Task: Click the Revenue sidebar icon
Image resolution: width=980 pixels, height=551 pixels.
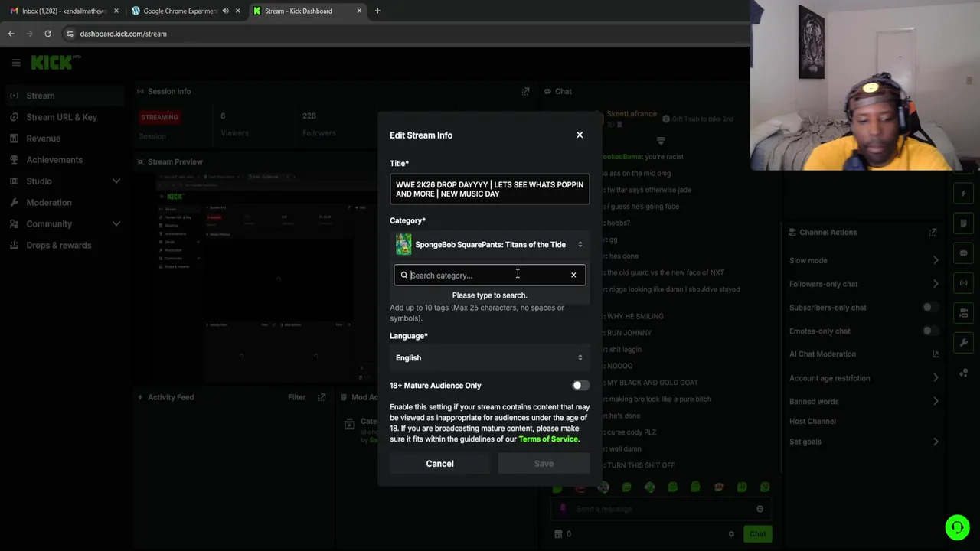Action: pyautogui.click(x=15, y=139)
